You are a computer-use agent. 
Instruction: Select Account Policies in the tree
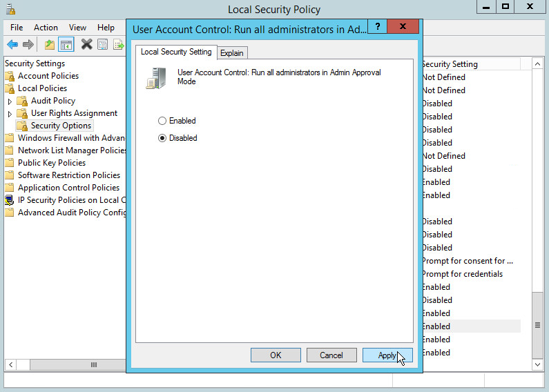[48, 76]
